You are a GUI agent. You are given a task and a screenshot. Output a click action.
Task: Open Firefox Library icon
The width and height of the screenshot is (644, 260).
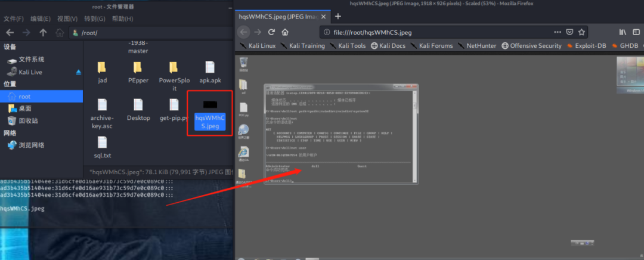(623, 32)
